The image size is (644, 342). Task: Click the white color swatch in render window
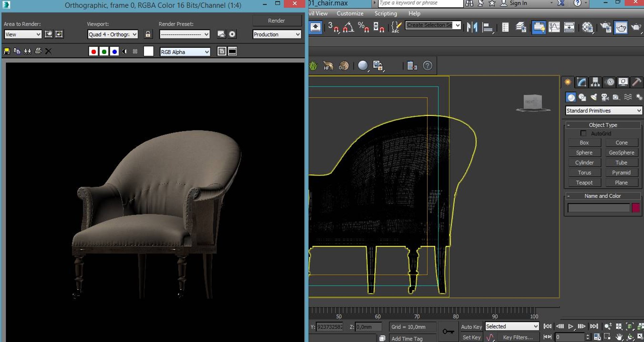click(x=149, y=51)
